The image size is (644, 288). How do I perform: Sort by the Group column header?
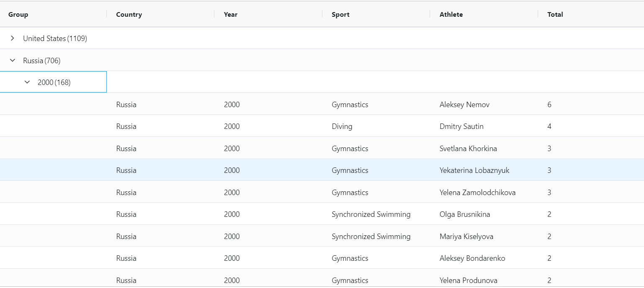[x=18, y=15]
